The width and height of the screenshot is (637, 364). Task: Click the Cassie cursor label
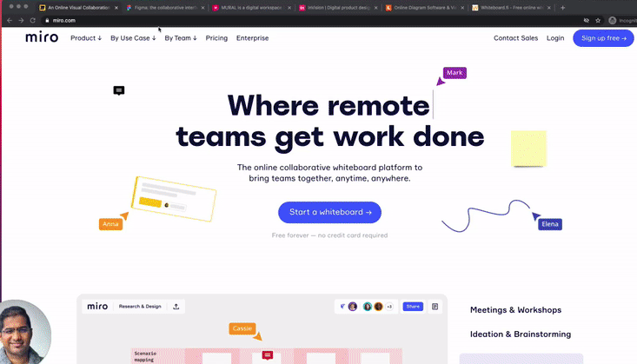tap(242, 328)
